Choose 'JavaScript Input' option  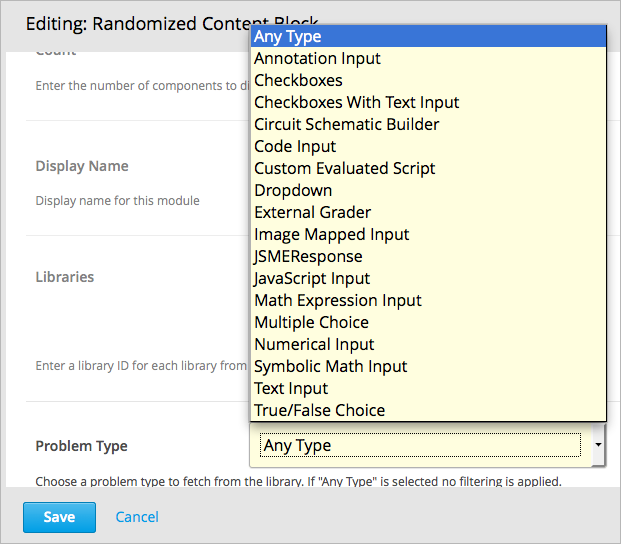(x=312, y=279)
